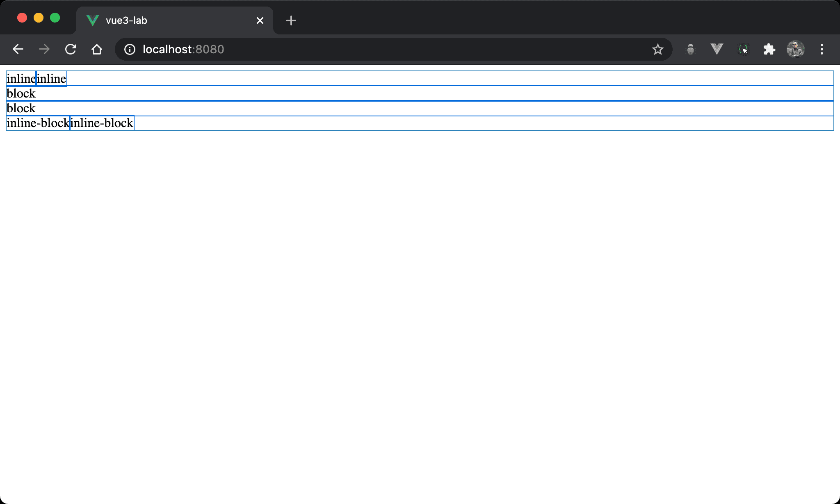
Task: Focus the localhost:8080 address bar
Action: (369, 50)
